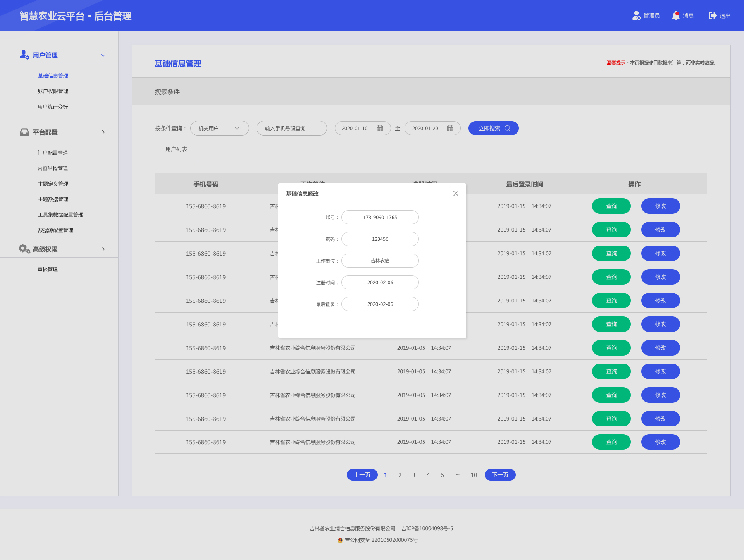Collapse the 用户管理 section chevron
This screenshot has height=560, width=744.
point(103,55)
